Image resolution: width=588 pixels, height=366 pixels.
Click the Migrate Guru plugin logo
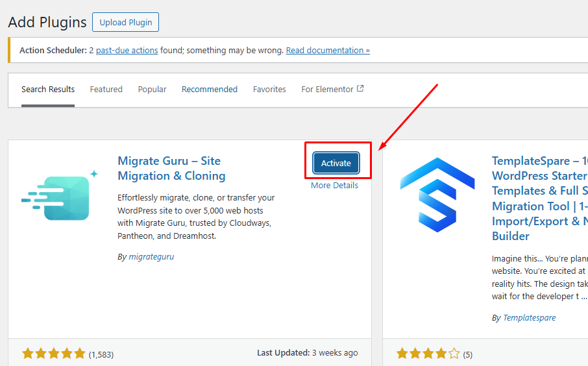click(60, 195)
